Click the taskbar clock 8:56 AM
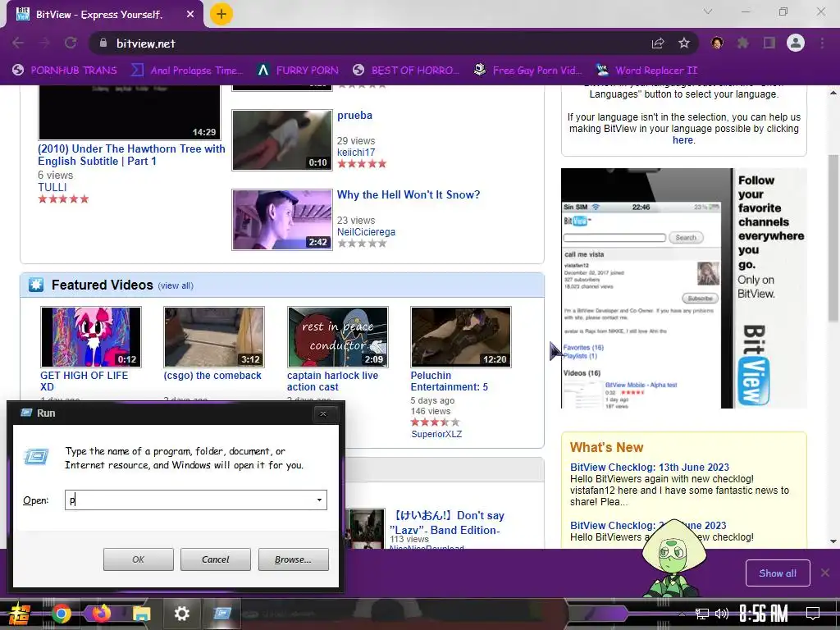840x630 pixels. pyautogui.click(x=764, y=614)
